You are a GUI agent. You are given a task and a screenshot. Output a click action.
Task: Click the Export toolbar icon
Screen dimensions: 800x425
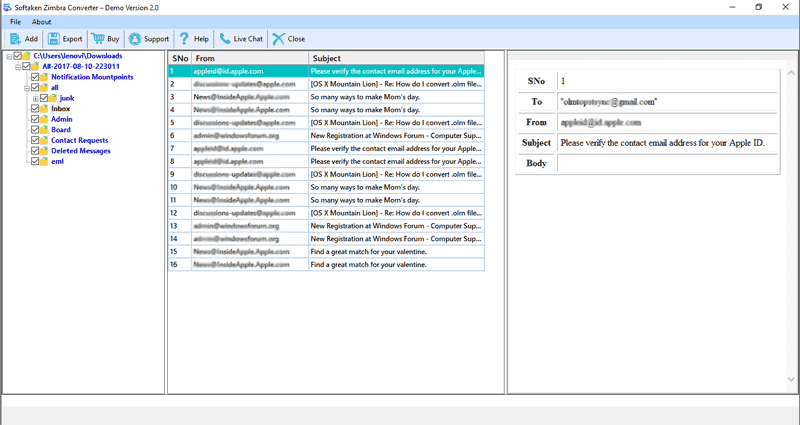(54, 39)
